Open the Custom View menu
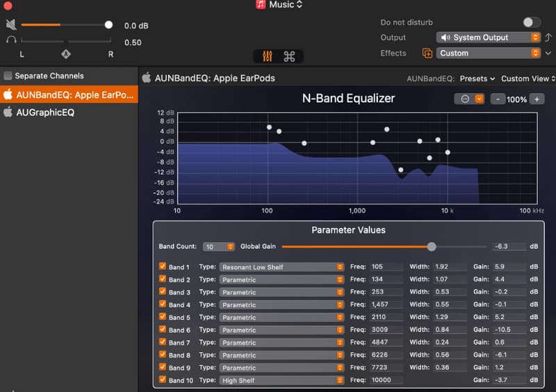The height and width of the screenshot is (392, 556). [x=528, y=79]
